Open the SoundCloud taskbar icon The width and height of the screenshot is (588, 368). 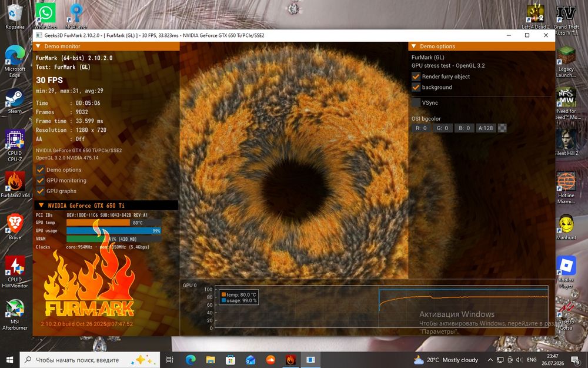[x=270, y=360]
